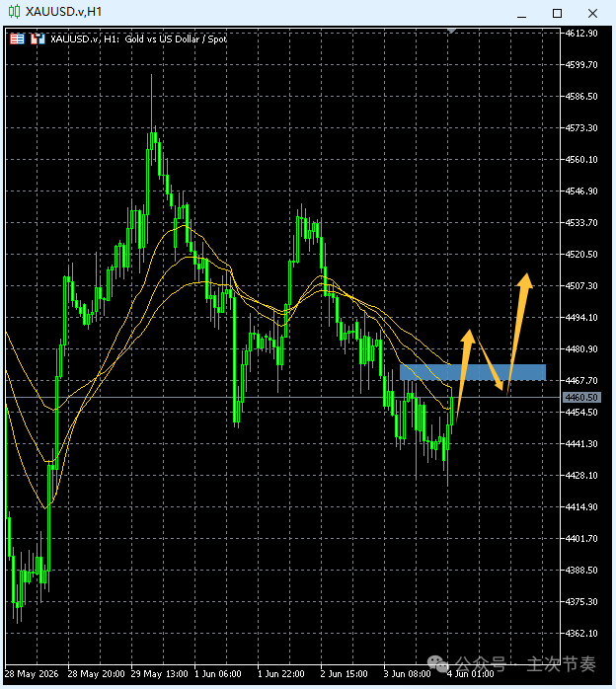Click the price scale value 4507.30
Screen dimensions: 616x689
[581, 286]
